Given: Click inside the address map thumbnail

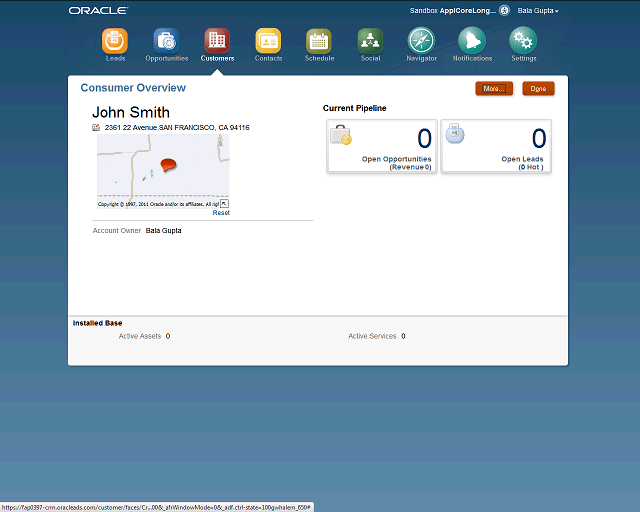Looking at the screenshot, I should pyautogui.click(x=163, y=171).
